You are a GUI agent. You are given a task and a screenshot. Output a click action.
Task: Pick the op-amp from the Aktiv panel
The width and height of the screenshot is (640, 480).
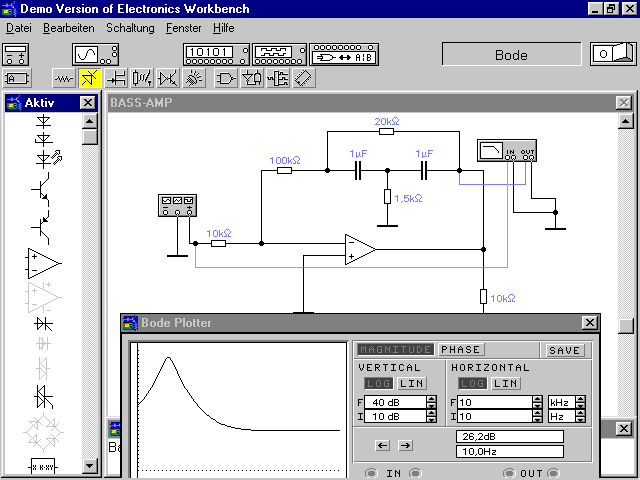click(x=44, y=263)
